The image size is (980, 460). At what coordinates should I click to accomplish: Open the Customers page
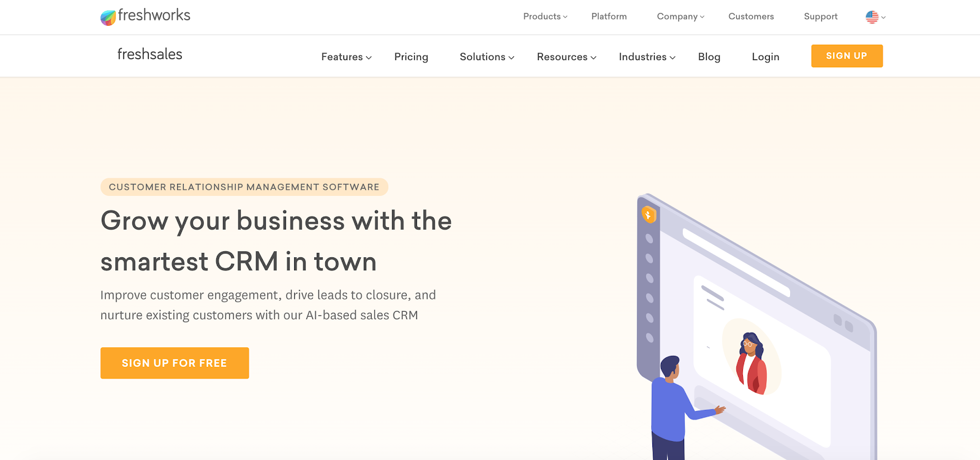751,17
